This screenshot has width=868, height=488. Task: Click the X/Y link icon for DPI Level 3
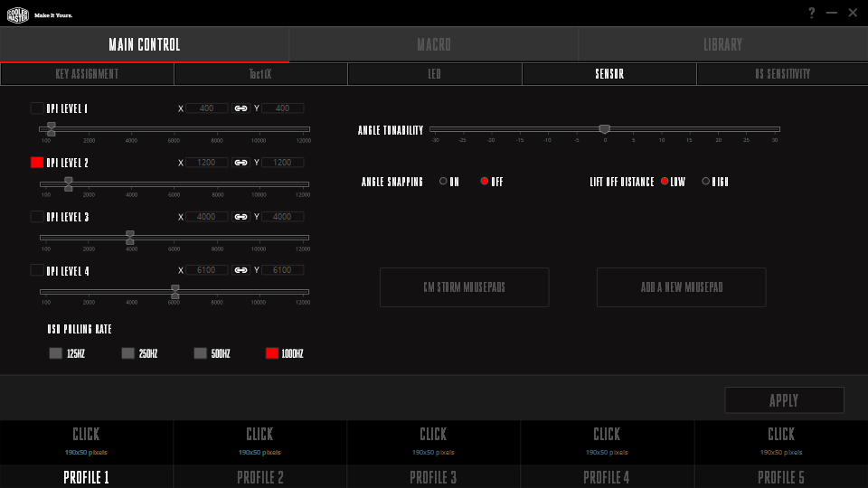[x=241, y=217]
